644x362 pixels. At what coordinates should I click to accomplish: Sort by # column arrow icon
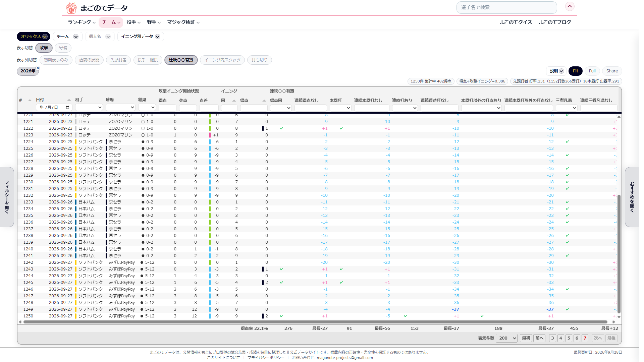30,100
